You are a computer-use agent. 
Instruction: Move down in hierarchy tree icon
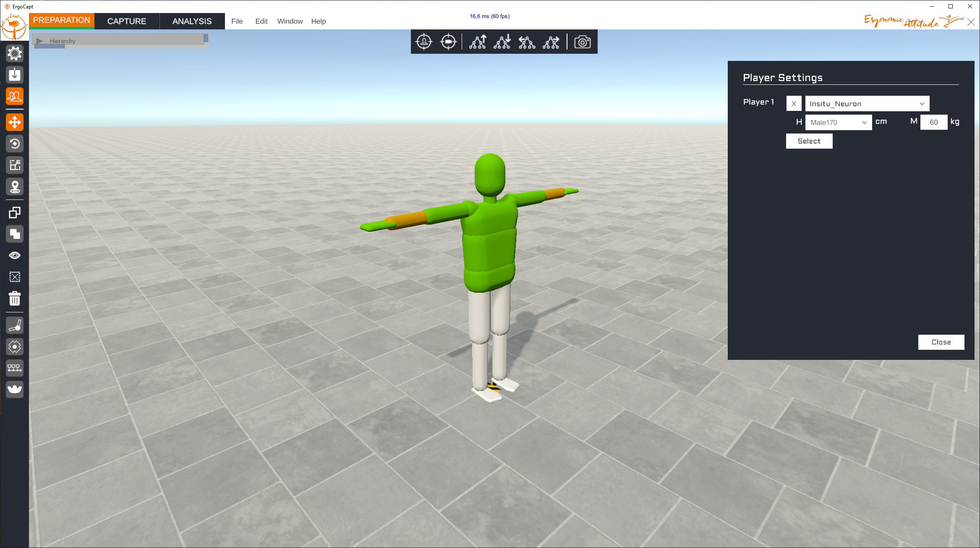coord(502,42)
